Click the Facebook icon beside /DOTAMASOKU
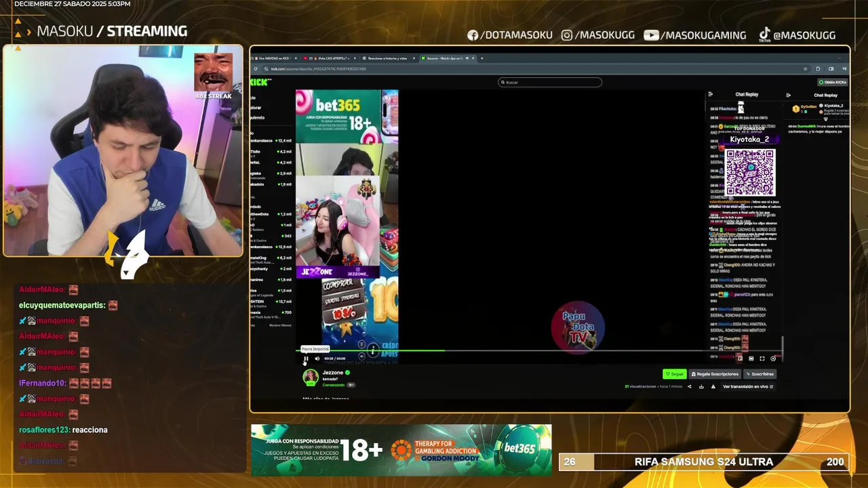The width and height of the screenshot is (868, 488). tap(473, 35)
